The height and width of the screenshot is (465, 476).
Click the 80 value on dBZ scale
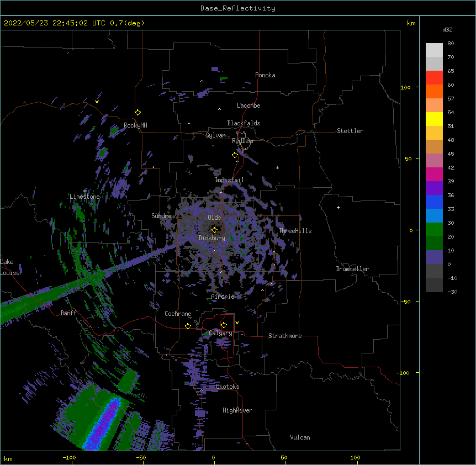[x=451, y=44]
